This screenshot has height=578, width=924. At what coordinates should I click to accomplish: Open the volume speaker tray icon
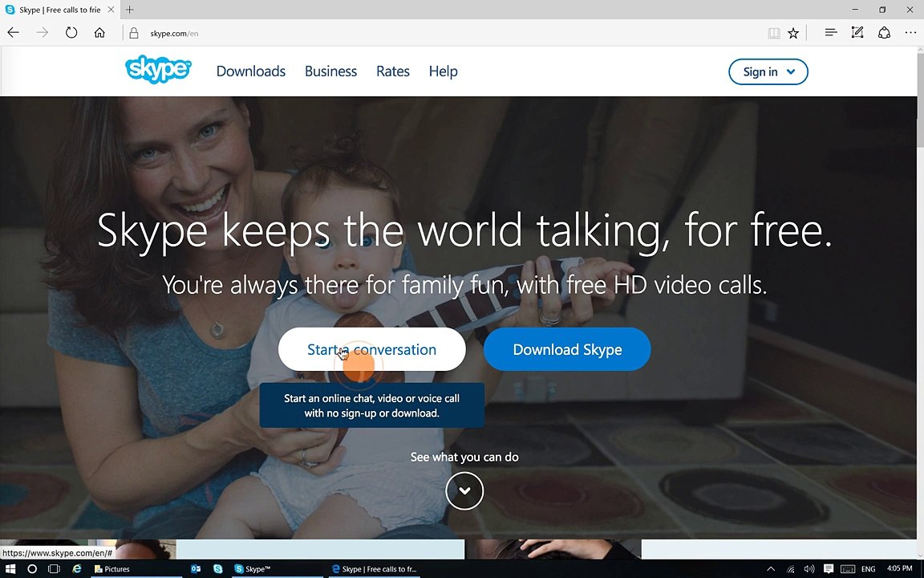(x=809, y=568)
